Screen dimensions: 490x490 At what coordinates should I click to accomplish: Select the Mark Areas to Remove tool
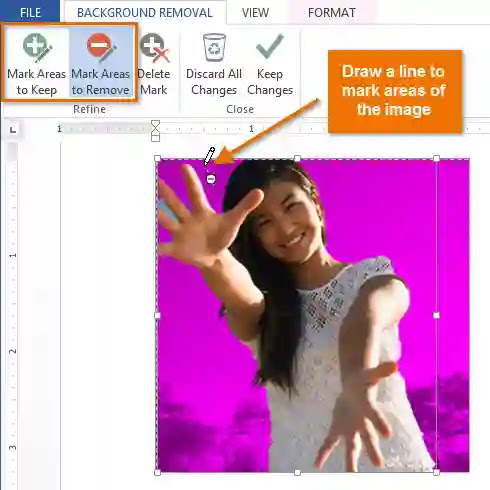click(x=101, y=63)
